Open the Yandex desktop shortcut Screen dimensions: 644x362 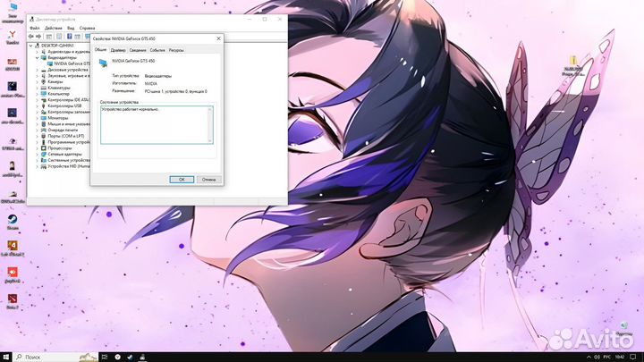click(13, 38)
